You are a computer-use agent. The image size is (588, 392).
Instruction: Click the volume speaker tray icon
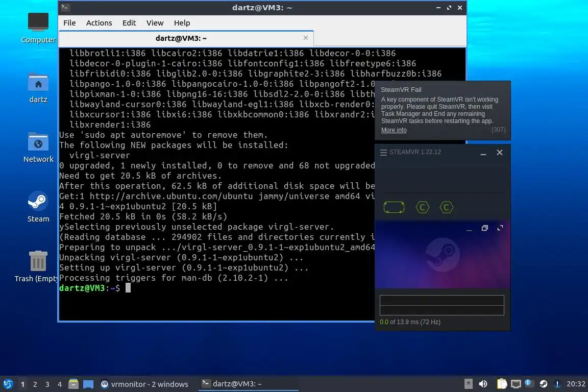(x=483, y=384)
